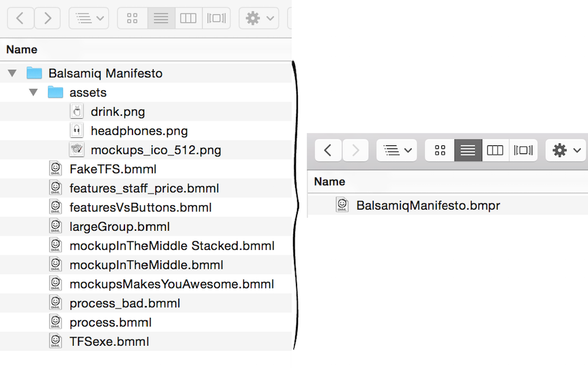Click the FakeTFS.bmml file icon
This screenshot has height=368, width=588.
coord(56,169)
